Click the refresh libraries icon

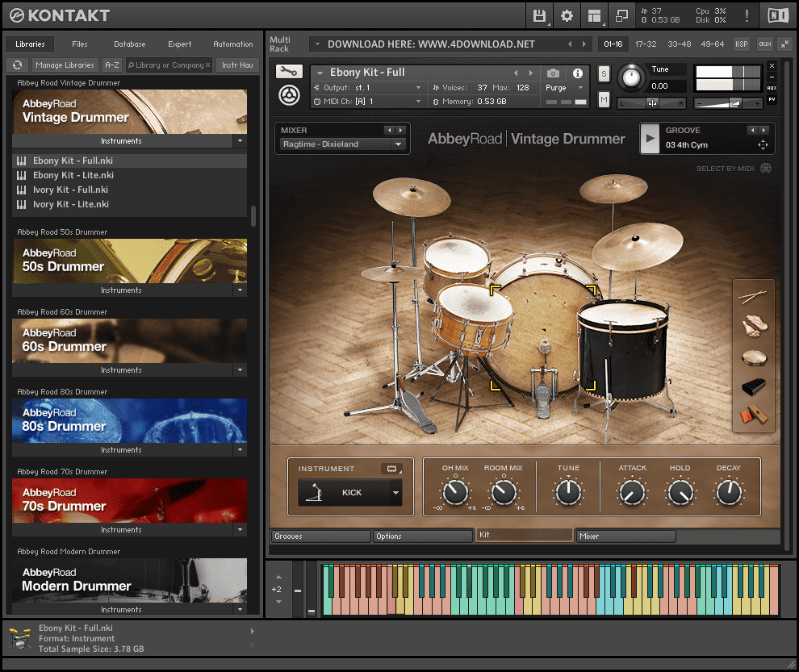pos(17,65)
